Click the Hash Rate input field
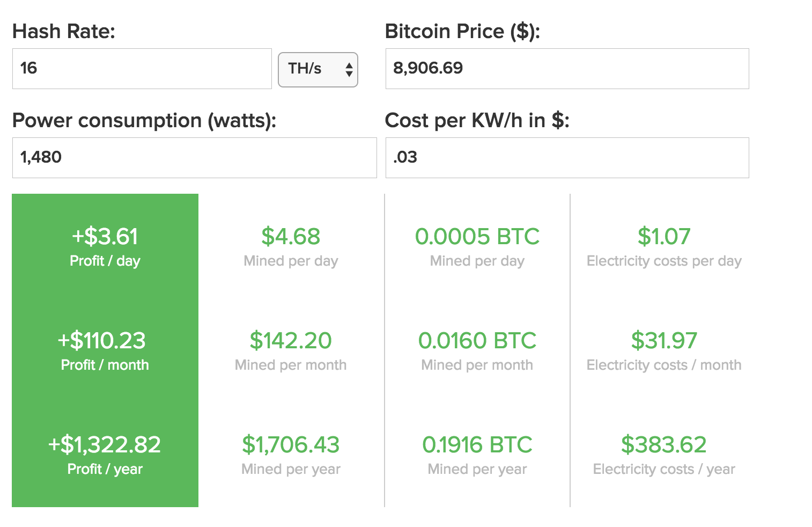This screenshot has height=527, width=812. point(142,69)
